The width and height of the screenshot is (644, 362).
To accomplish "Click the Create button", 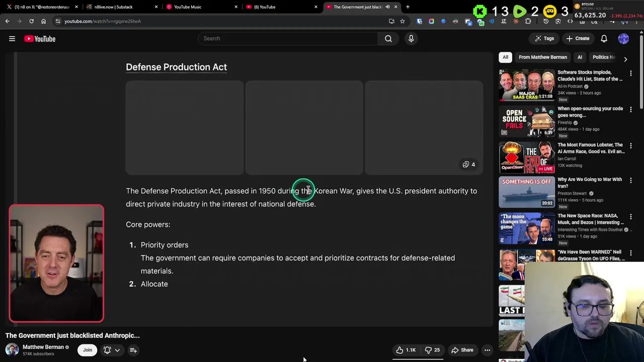I will click(578, 39).
